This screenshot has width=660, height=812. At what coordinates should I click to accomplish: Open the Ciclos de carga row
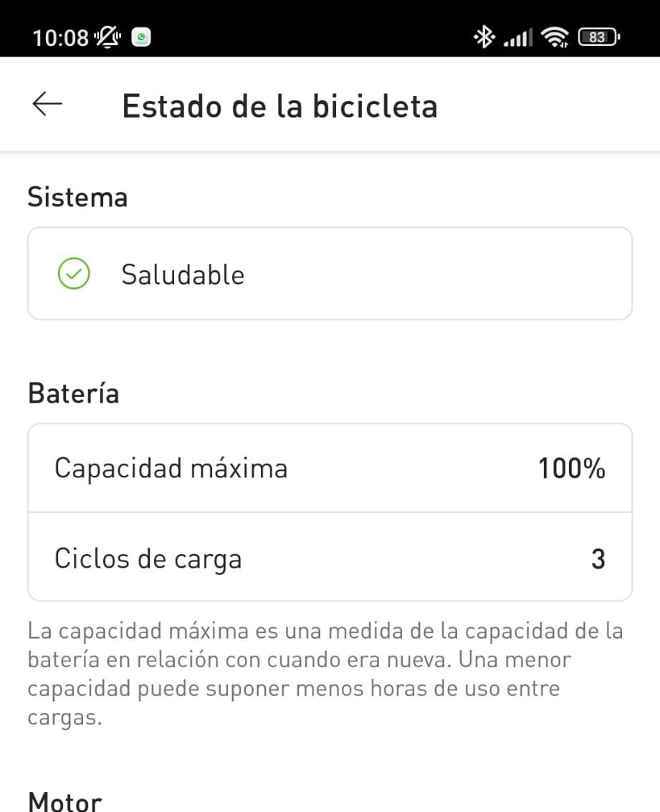pos(330,558)
